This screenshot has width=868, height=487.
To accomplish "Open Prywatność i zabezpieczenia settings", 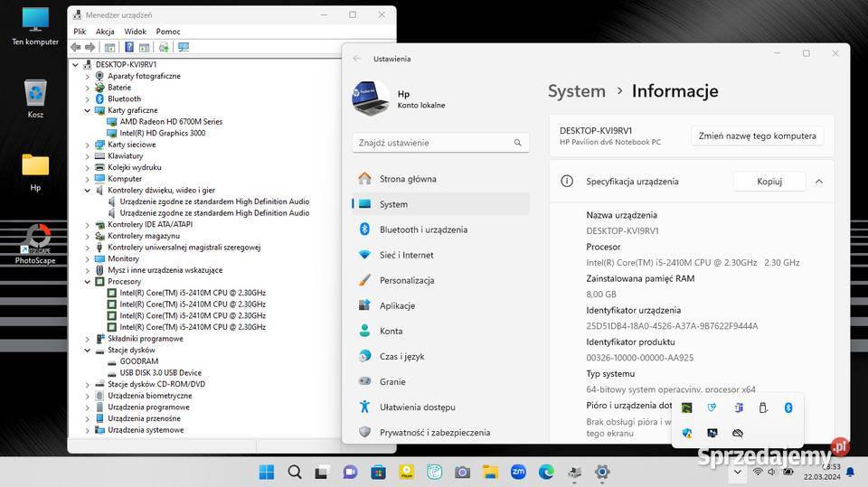I will 440,433.
